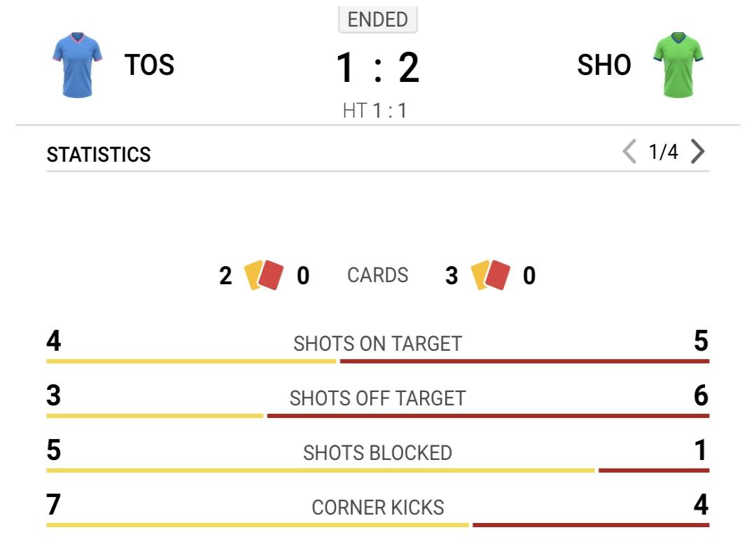The height and width of the screenshot is (551, 756).
Task: Go to previous statistics page chevron
Action: 629,152
